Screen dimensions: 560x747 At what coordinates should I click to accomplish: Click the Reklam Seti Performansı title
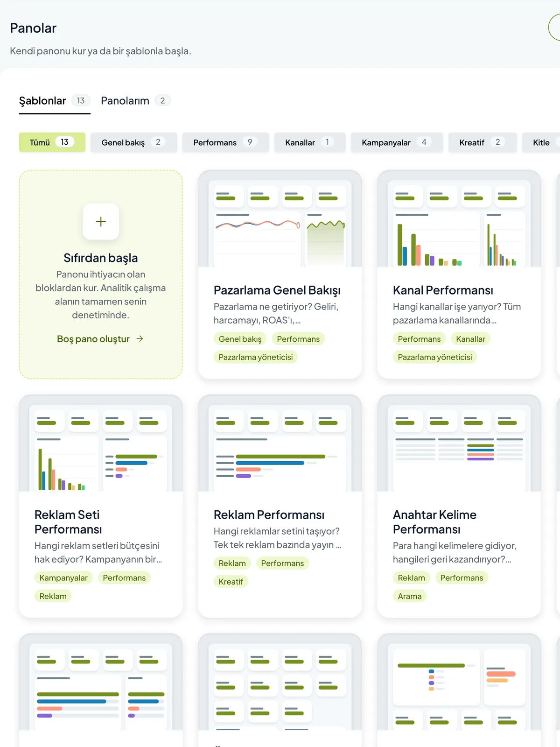[68, 522]
